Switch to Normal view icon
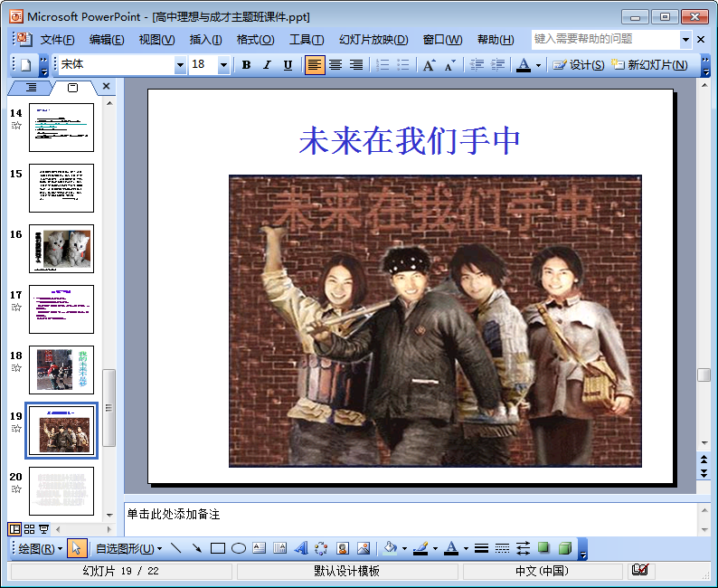Viewport: 718px width, 588px height. [14, 529]
